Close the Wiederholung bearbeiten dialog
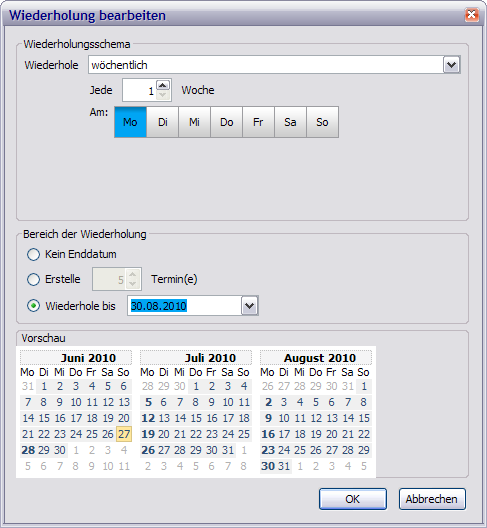 tap(472, 15)
